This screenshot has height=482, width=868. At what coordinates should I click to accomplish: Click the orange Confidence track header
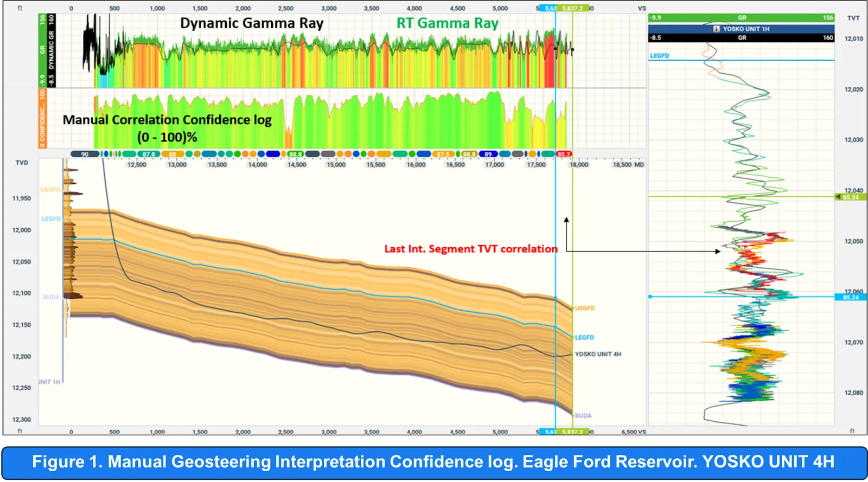(x=42, y=118)
